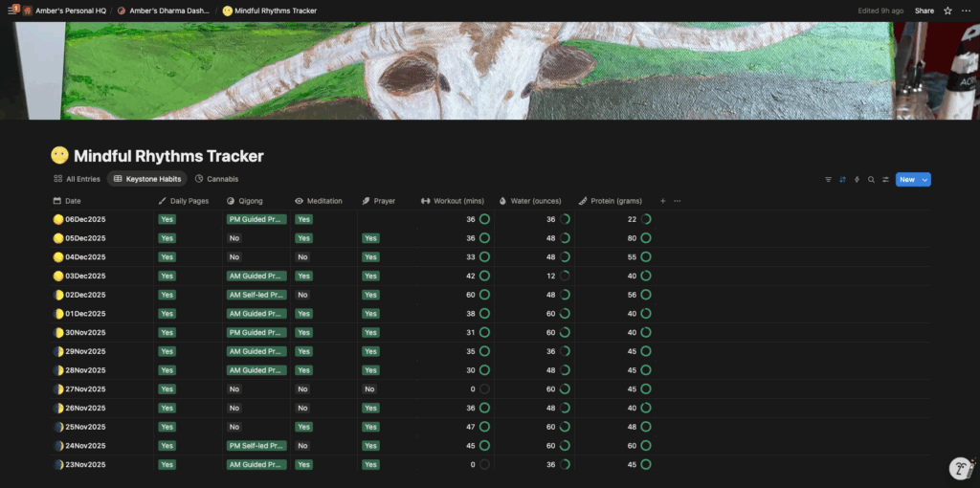
Task: Open Qigong select cell for 02Dec2025
Action: coord(256,295)
